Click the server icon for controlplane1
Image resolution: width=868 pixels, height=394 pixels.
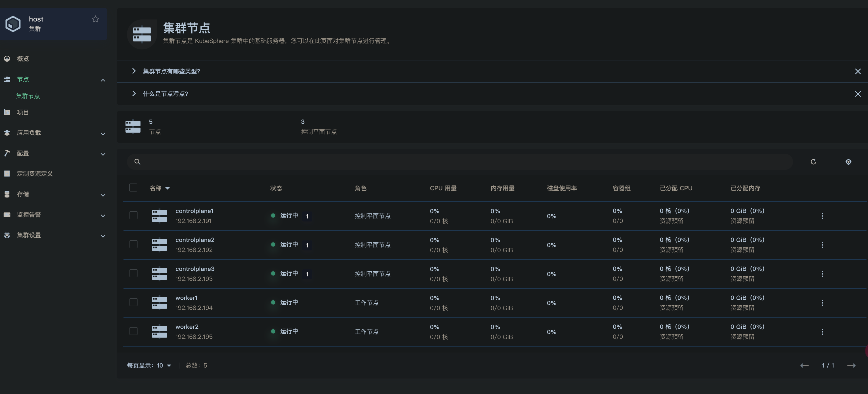[159, 216]
